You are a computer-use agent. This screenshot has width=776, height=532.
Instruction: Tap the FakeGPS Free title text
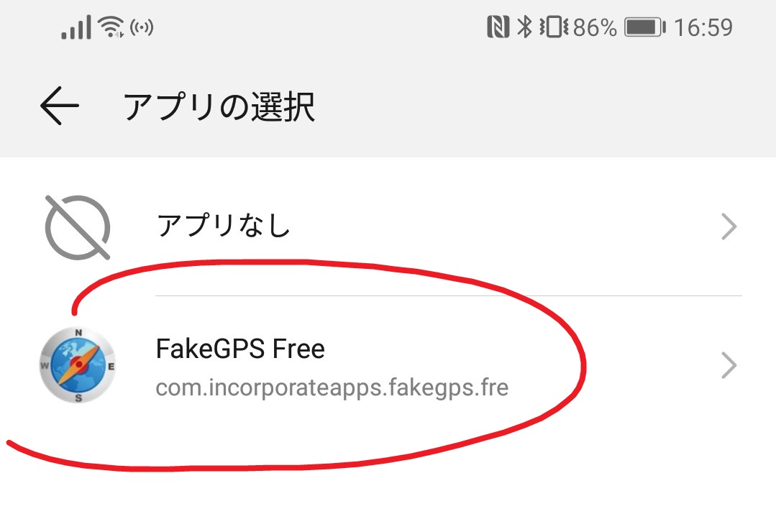coord(240,349)
